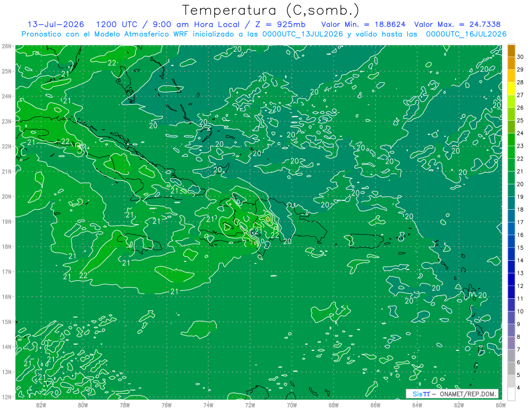Click the '19N' latitude axis label
Image resolution: width=532 pixels, height=411 pixels.
tap(6, 221)
